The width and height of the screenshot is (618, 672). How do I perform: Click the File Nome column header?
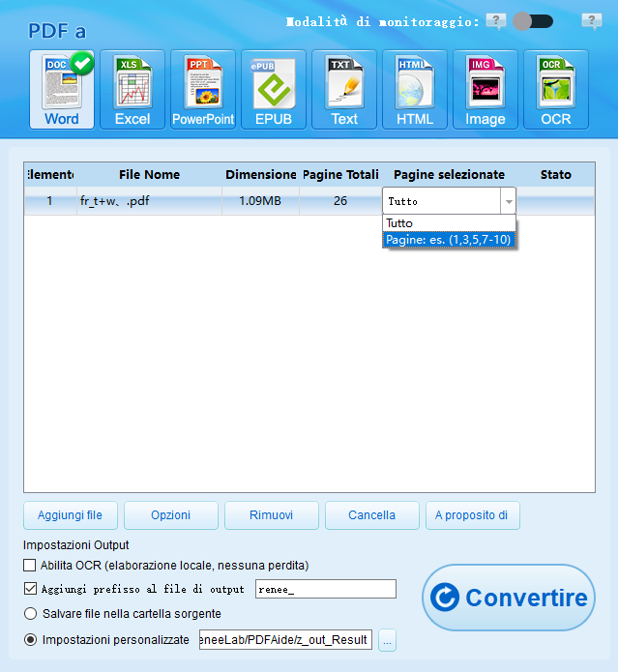(149, 174)
